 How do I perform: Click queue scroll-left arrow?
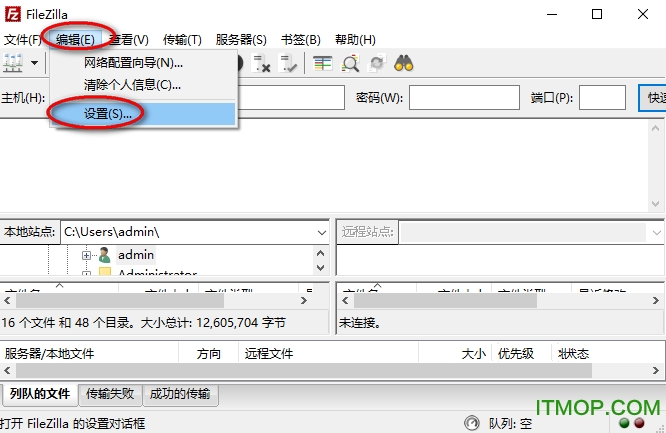[7, 371]
